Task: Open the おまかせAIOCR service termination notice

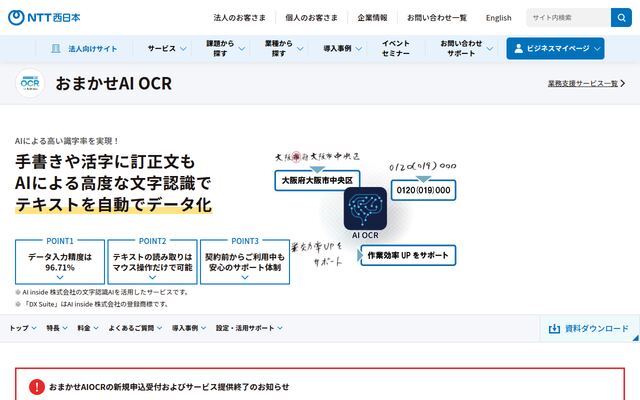Action: (x=169, y=387)
